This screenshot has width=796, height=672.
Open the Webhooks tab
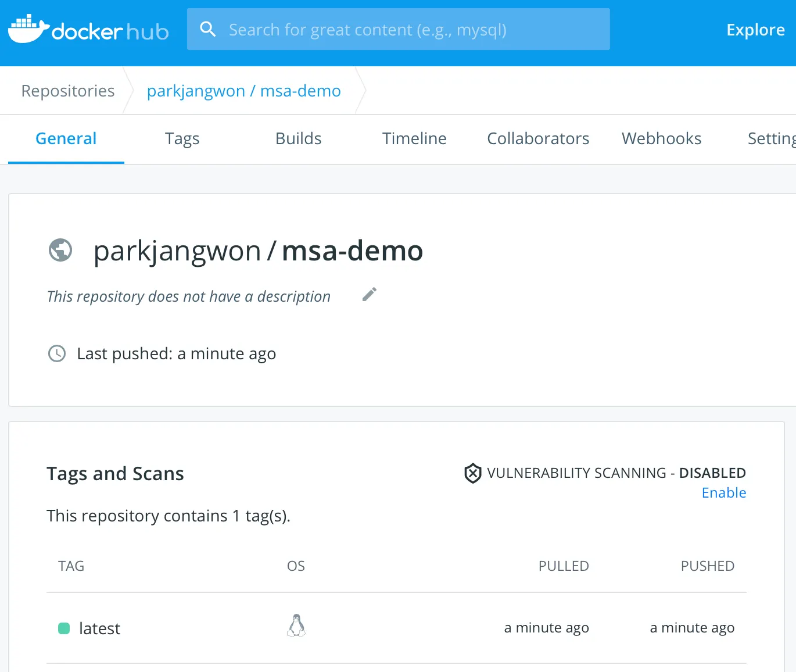[661, 139]
